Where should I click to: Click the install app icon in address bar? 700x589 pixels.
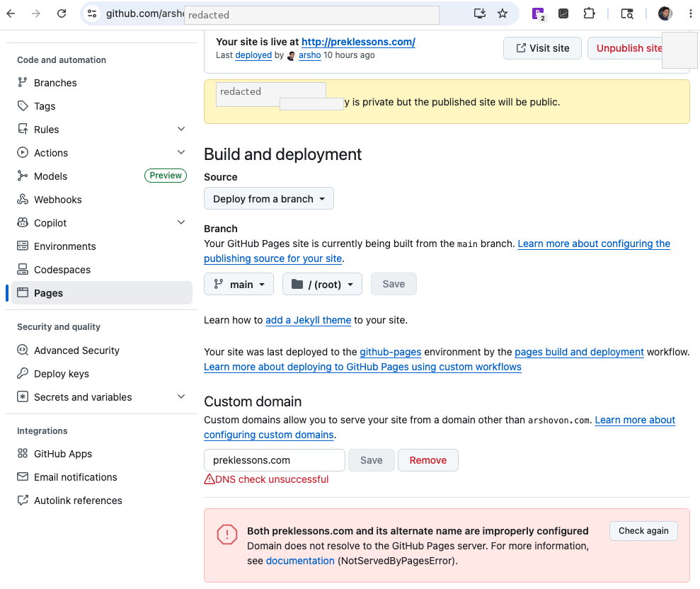[480, 13]
